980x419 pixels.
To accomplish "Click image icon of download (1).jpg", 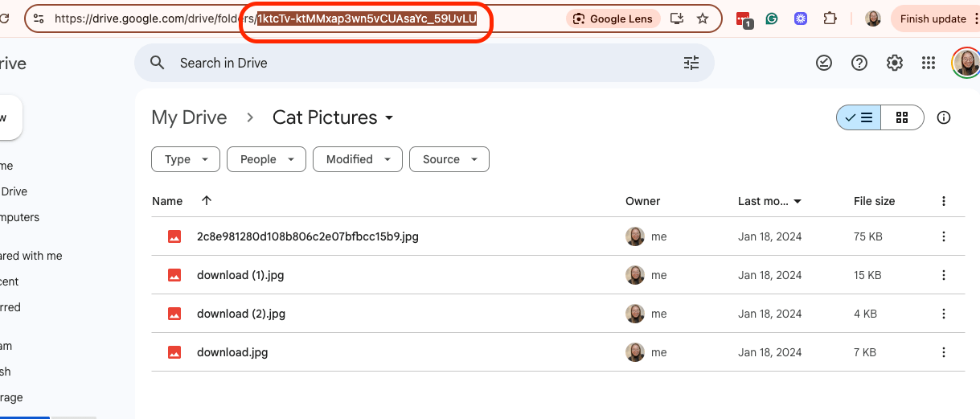I will (x=174, y=275).
